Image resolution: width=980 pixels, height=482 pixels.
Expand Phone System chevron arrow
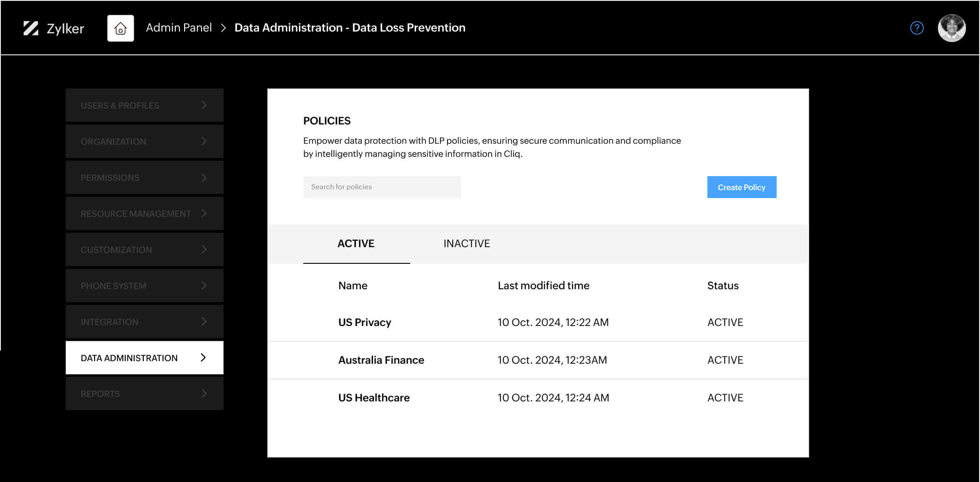204,286
